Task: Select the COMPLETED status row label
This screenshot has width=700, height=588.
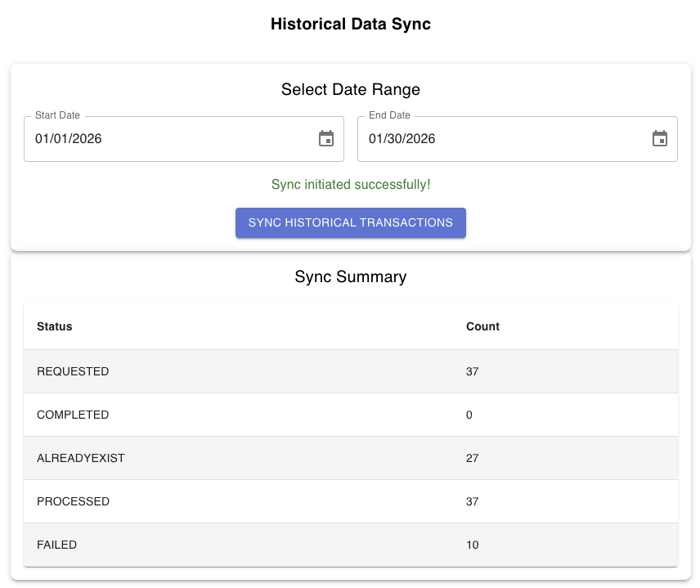Action: coord(73,415)
